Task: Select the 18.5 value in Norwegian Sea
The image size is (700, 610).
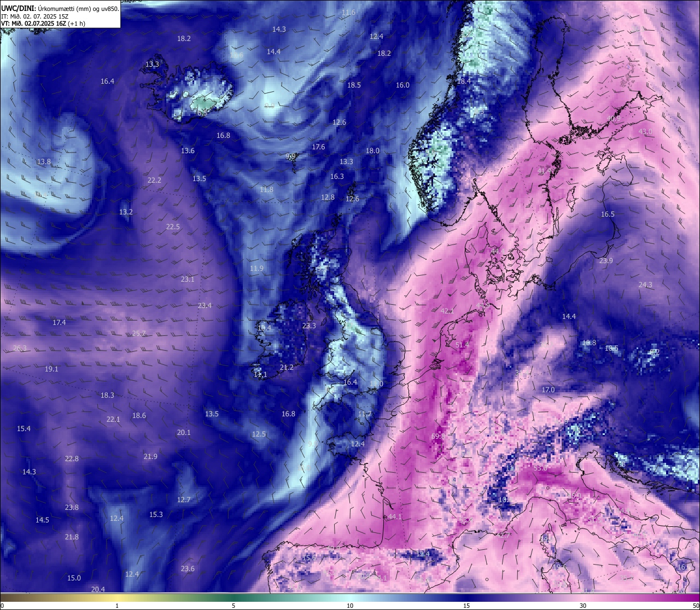Action: click(x=354, y=85)
